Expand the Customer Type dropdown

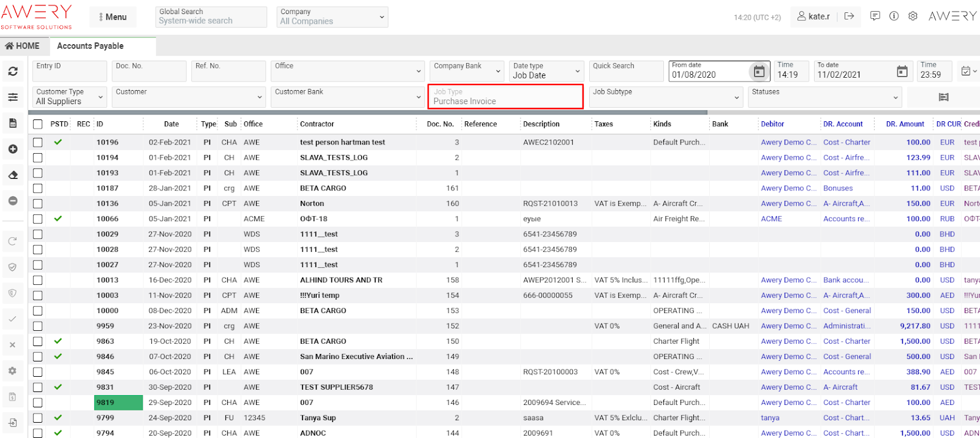69,97
